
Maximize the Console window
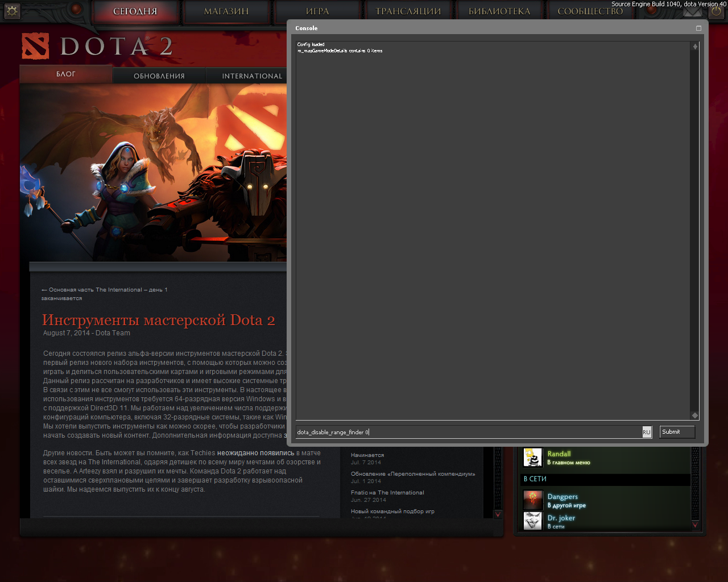tap(698, 28)
